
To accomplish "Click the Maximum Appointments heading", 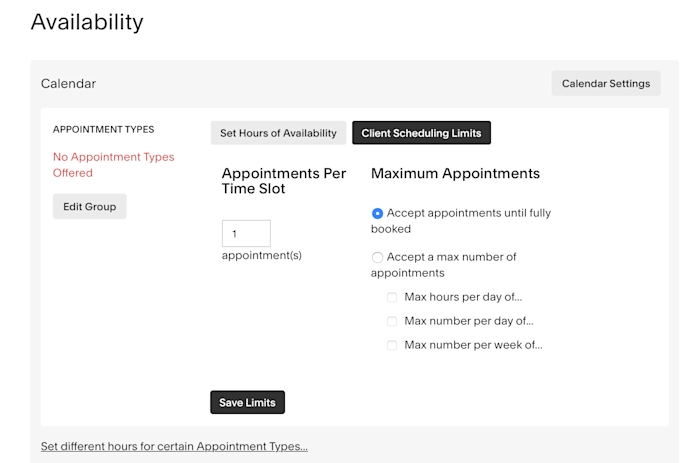I will pyautogui.click(x=455, y=173).
